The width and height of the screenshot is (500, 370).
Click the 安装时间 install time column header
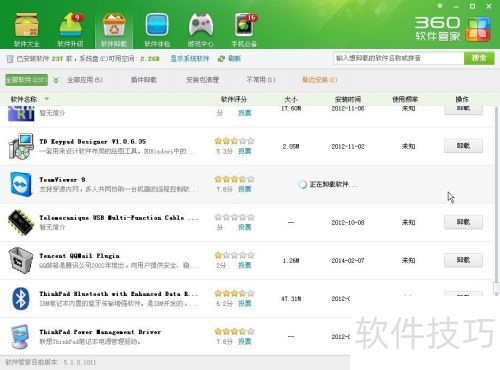(348, 99)
